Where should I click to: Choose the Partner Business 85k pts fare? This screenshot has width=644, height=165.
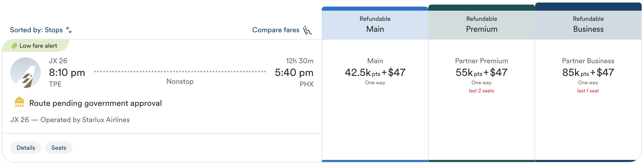click(588, 73)
